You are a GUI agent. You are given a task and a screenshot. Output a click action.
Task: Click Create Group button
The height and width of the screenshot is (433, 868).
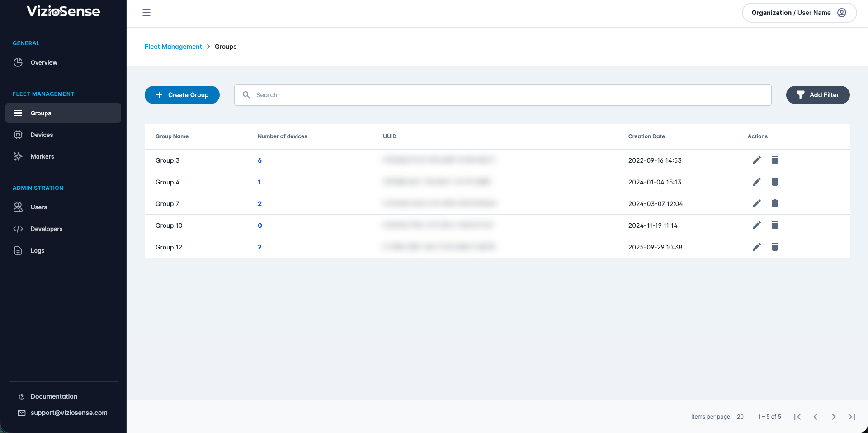pos(182,95)
